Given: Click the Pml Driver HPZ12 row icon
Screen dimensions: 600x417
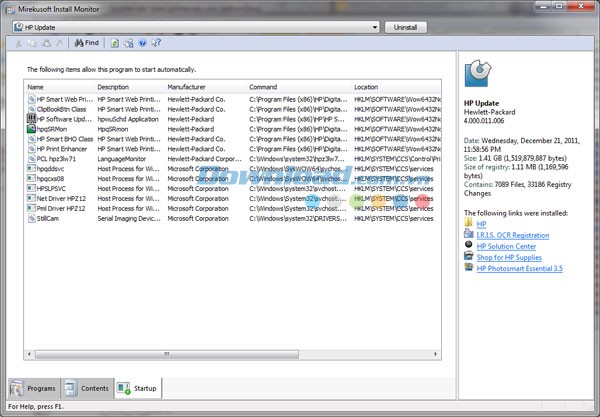Looking at the screenshot, I should click(31, 208).
